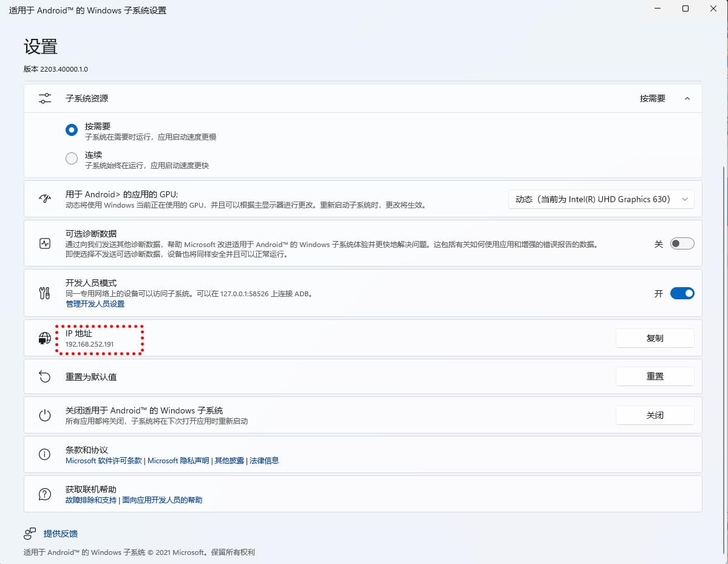Enable the optional diagnostic data toggle
This screenshot has height=564, width=728.
pos(682,243)
